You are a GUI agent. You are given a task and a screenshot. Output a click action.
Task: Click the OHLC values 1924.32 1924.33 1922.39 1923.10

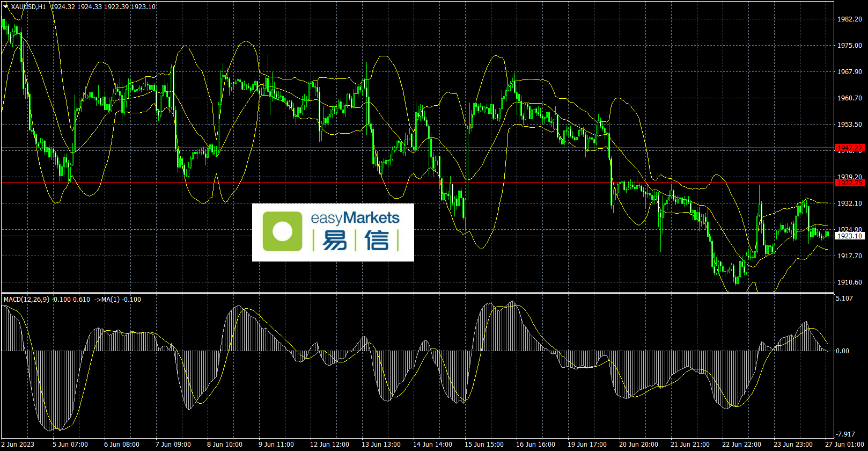point(103,7)
